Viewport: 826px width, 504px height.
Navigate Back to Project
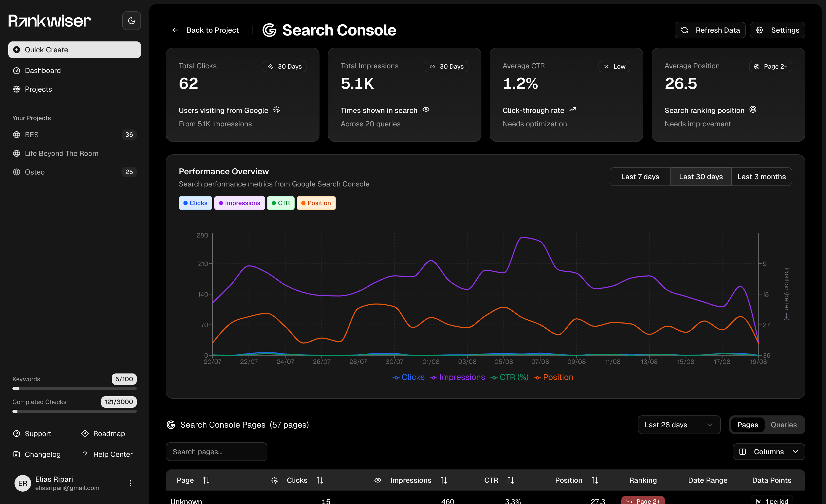point(205,30)
